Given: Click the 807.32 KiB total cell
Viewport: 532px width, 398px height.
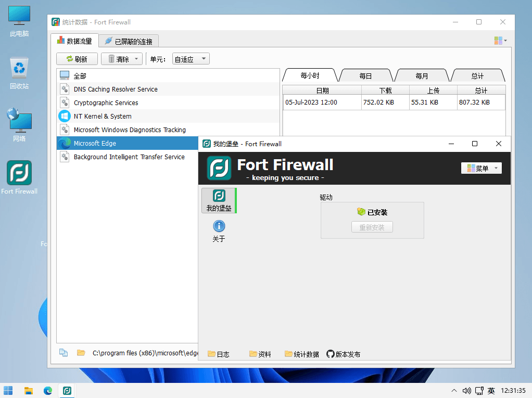Looking at the screenshot, I should (481, 102).
